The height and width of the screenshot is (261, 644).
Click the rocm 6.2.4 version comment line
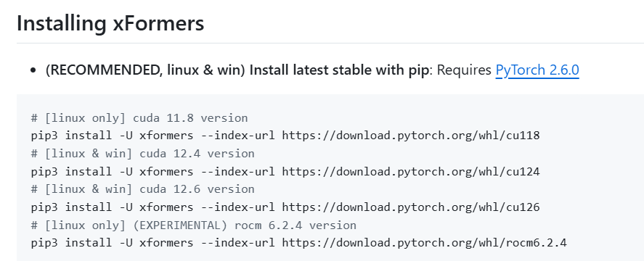(193, 225)
